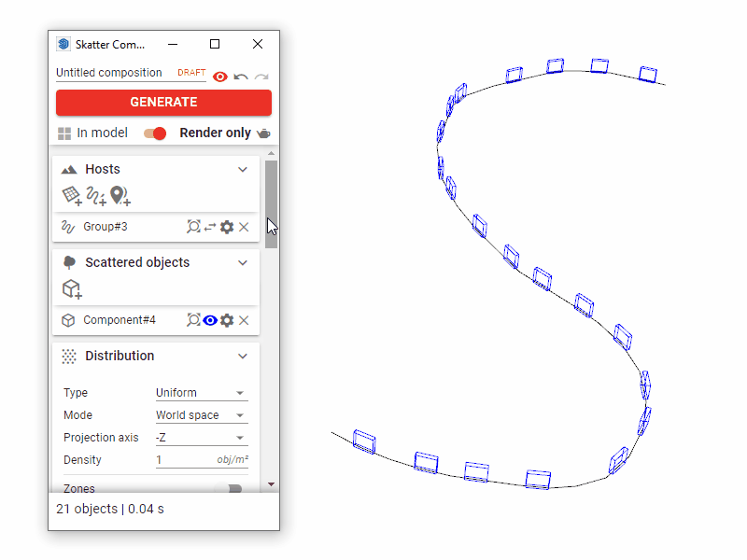This screenshot has width=747, height=560.
Task: Add a new point host
Action: [120, 196]
